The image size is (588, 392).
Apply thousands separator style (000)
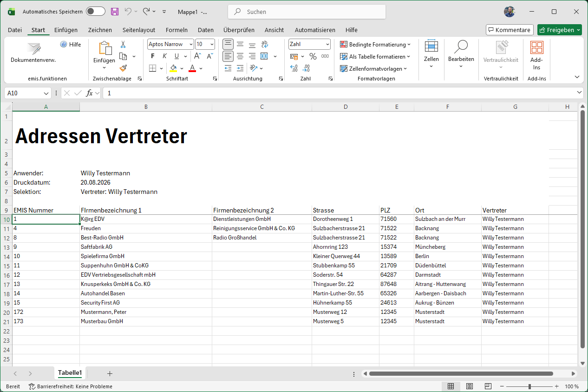click(325, 56)
